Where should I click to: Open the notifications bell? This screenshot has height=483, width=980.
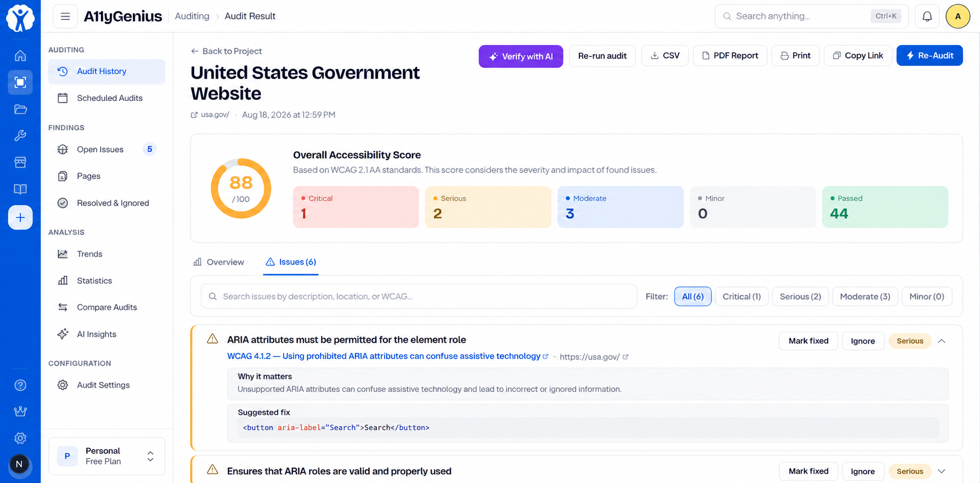(927, 16)
